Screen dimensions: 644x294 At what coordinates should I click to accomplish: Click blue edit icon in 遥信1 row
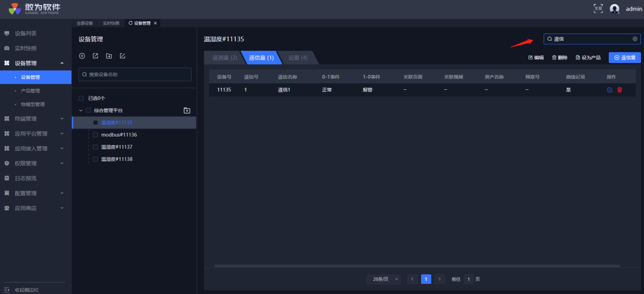[x=610, y=90]
